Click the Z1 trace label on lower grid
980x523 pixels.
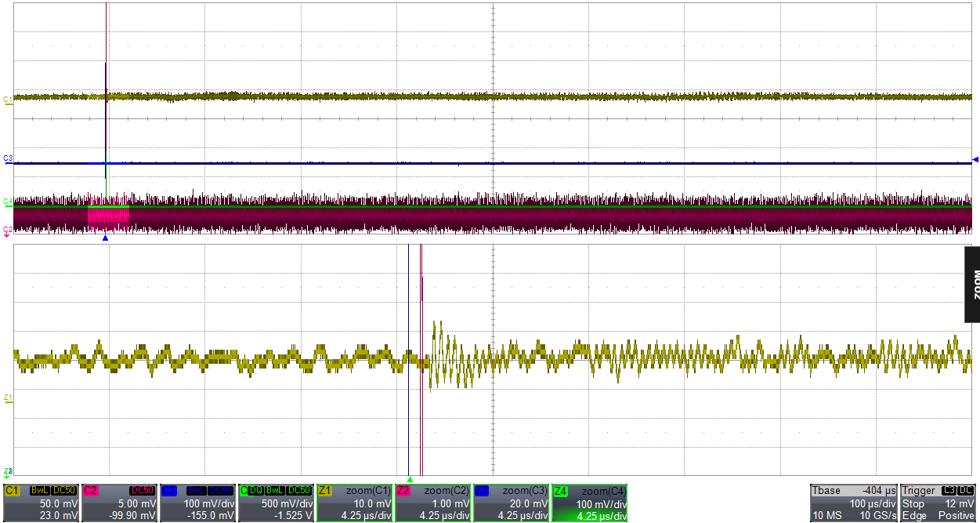(8, 398)
